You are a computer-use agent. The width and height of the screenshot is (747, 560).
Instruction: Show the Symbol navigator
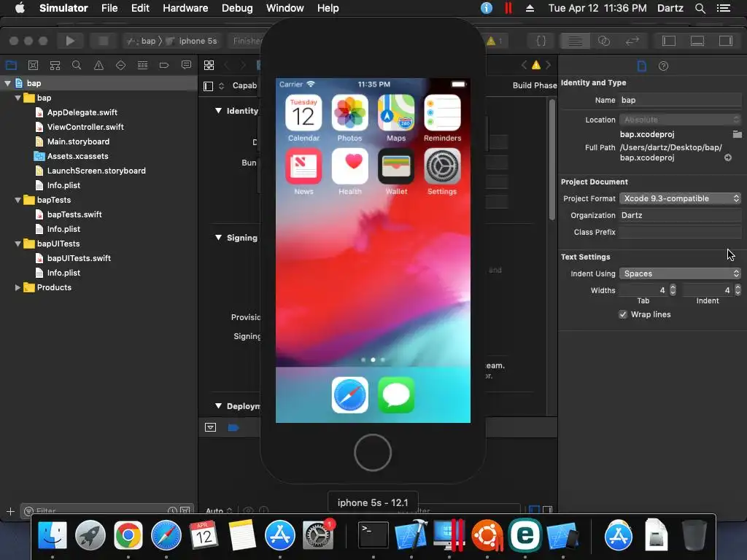pos(55,65)
